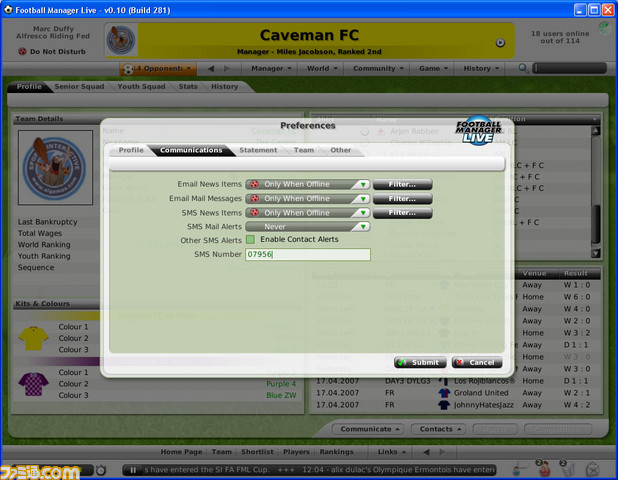Screen dimensions: 618x480
Task: Click Players link in bottom bar
Action: click(x=296, y=452)
